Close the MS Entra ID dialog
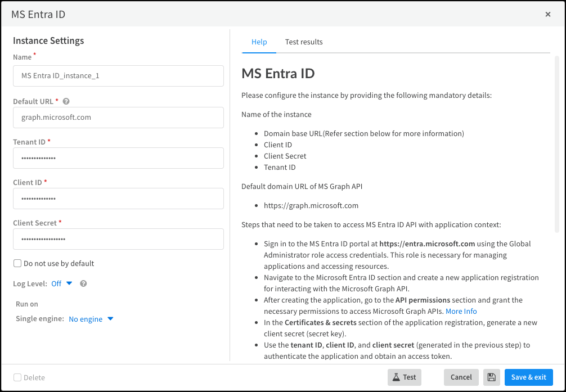 (x=547, y=15)
